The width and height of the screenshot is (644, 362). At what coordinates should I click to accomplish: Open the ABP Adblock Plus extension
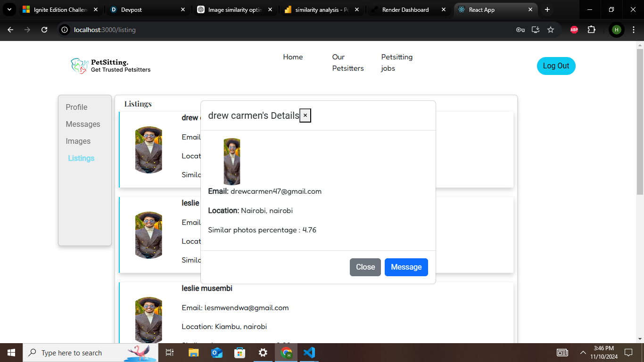[574, 30]
